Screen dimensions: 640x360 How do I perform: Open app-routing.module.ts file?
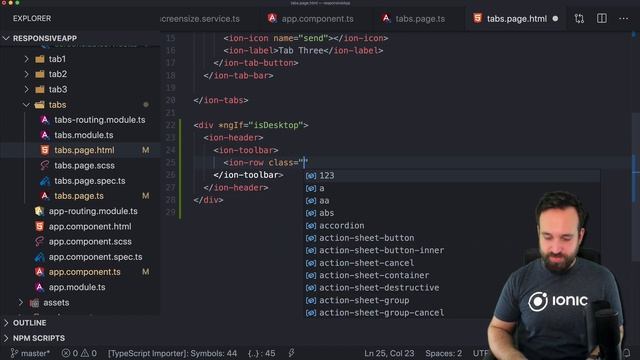(x=93, y=211)
